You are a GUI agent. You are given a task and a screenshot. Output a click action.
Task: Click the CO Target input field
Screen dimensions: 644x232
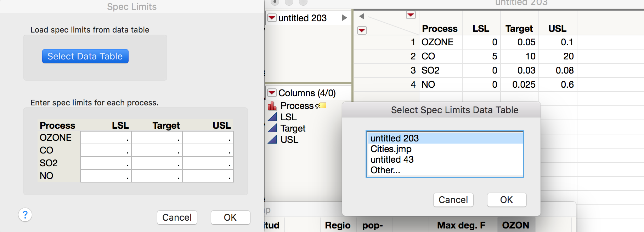coord(157,151)
